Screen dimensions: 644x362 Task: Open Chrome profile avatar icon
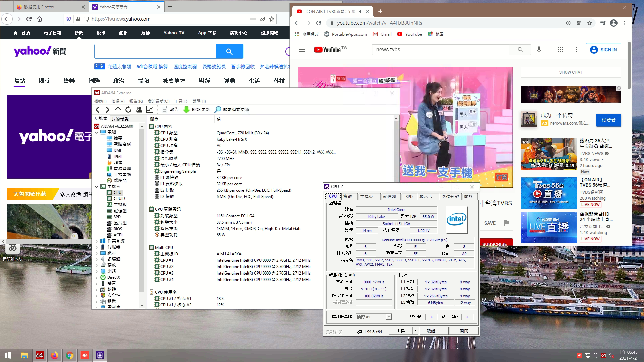pos(614,23)
